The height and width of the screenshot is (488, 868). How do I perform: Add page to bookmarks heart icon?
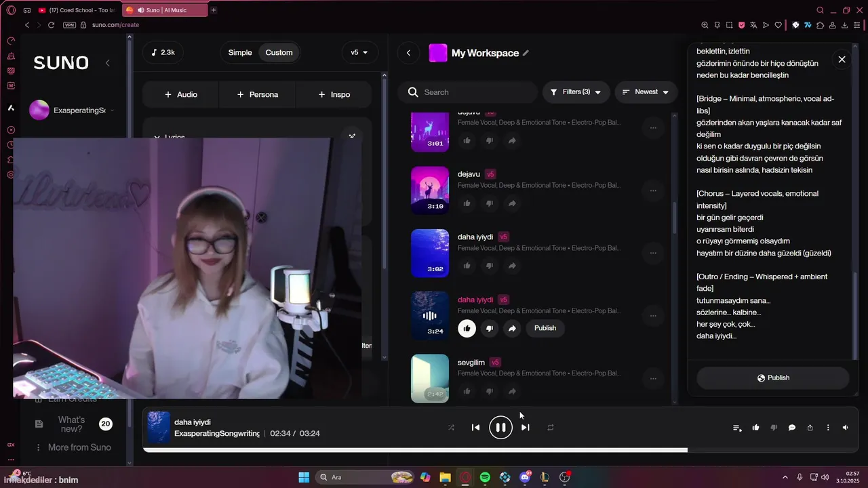778,25
